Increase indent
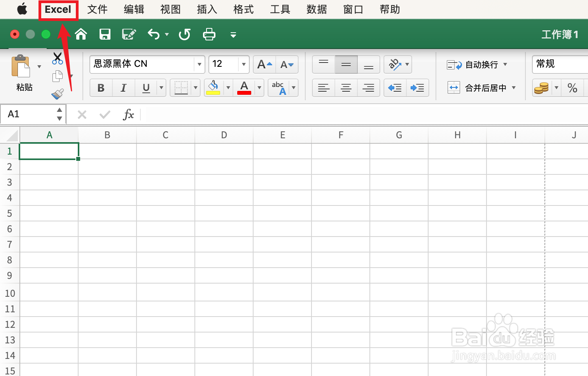 pyautogui.click(x=418, y=88)
